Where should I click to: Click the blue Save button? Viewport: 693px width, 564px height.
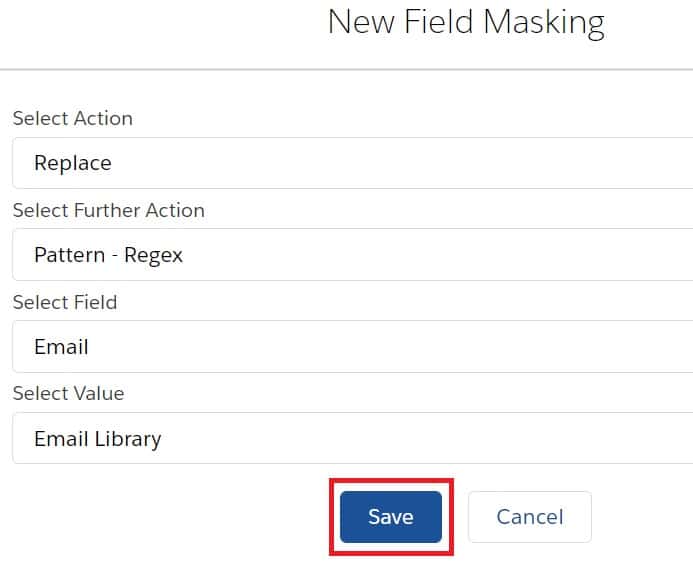[390, 516]
